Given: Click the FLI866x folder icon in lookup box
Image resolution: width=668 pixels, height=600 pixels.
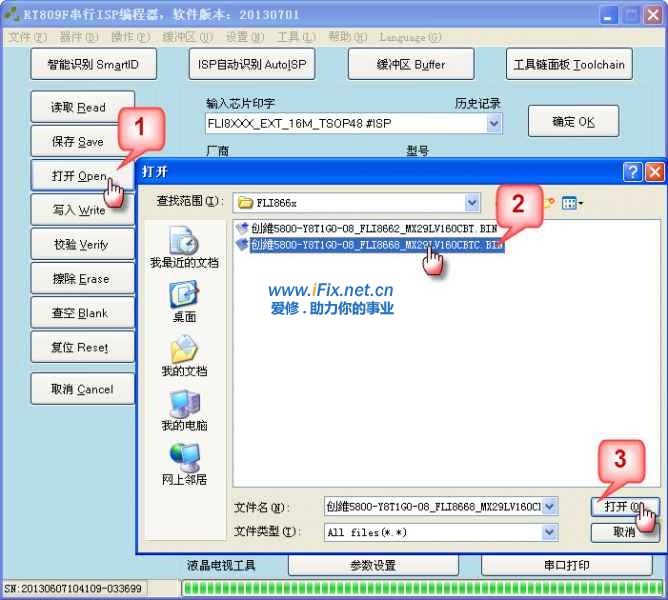Looking at the screenshot, I should coord(245,202).
